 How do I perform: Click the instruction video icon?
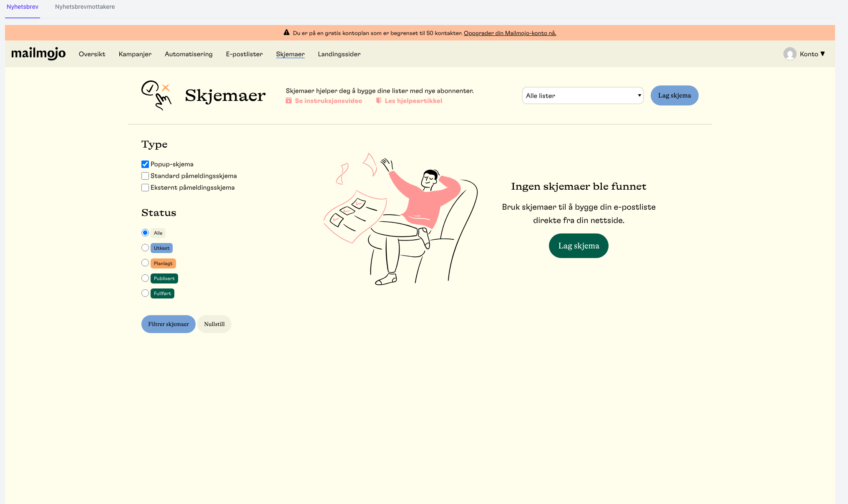pyautogui.click(x=289, y=100)
